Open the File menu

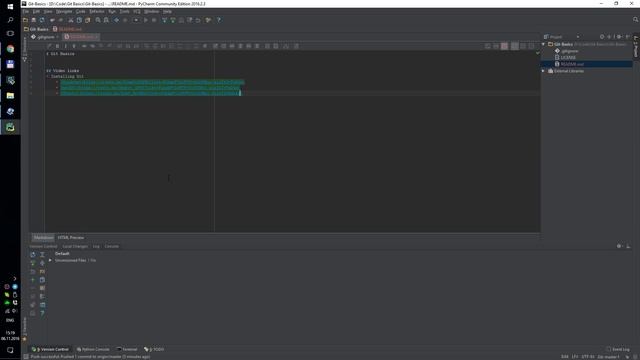25,11
